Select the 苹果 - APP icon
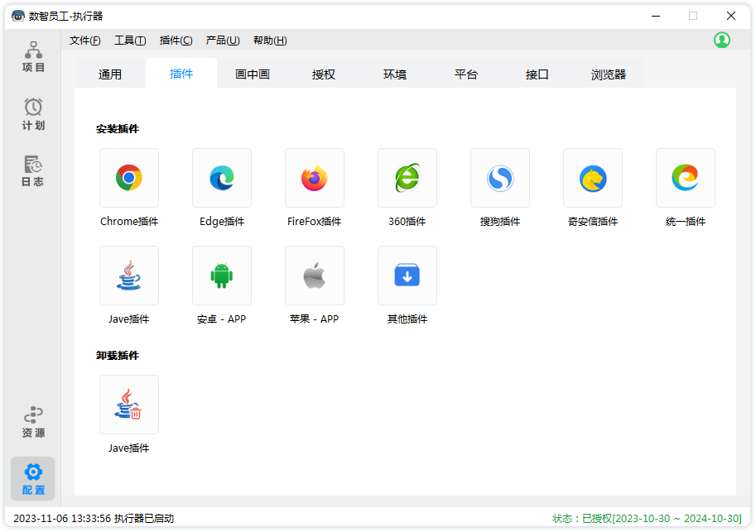756x532 pixels. pyautogui.click(x=315, y=276)
